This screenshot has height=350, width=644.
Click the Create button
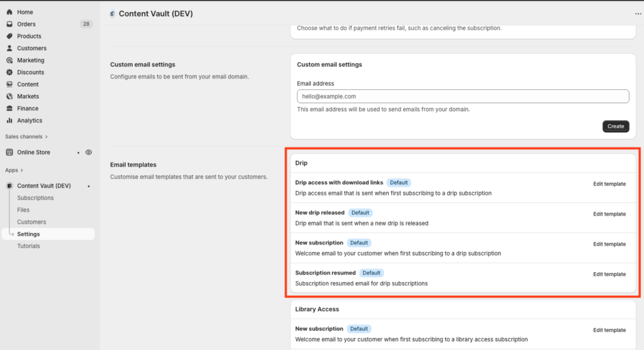click(616, 126)
